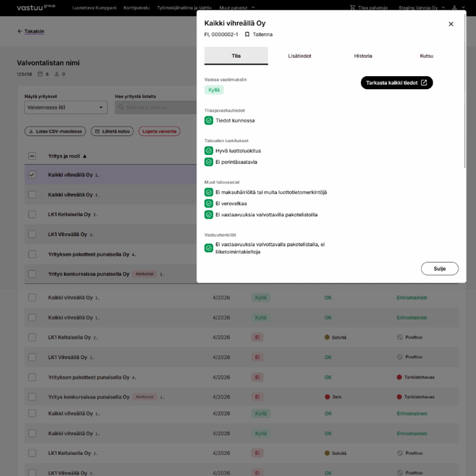The height and width of the screenshot is (476, 476).
Task: Toggle the select-all checkbox in table header
Action: [x=32, y=156]
